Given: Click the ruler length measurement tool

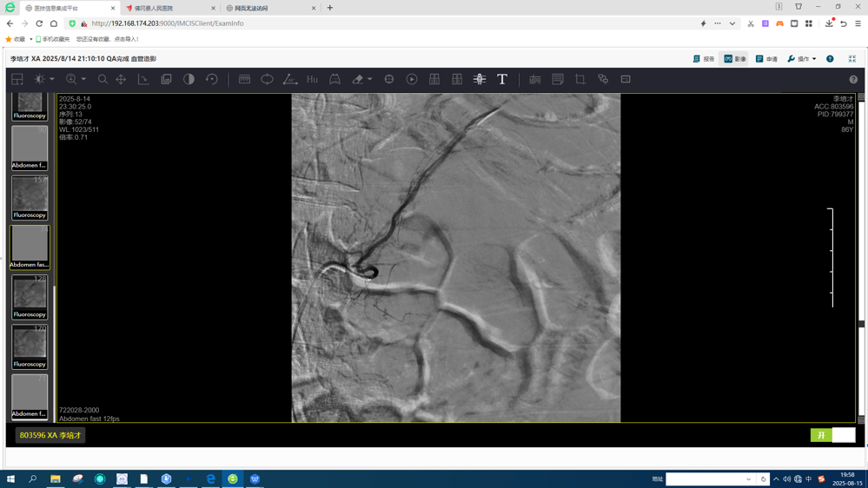Looking at the screenshot, I should (244, 79).
